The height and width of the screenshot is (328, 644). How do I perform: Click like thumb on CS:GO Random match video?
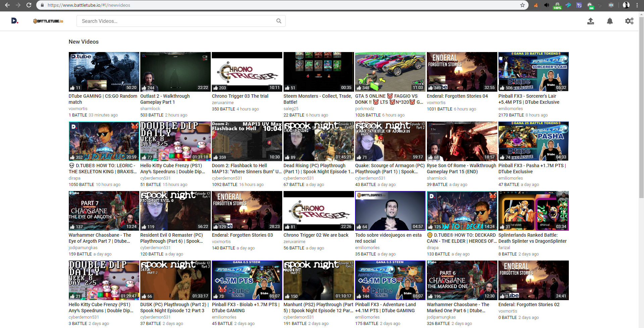[72, 88]
